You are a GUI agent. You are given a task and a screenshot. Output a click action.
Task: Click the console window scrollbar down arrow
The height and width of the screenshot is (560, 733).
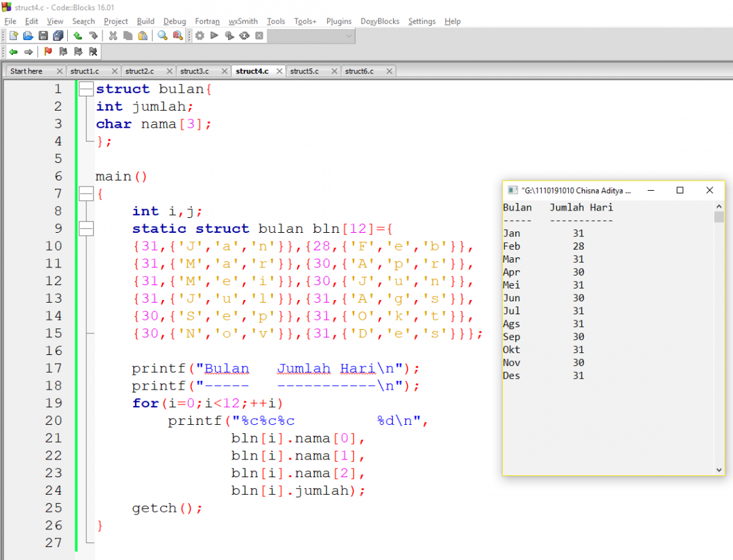(719, 470)
